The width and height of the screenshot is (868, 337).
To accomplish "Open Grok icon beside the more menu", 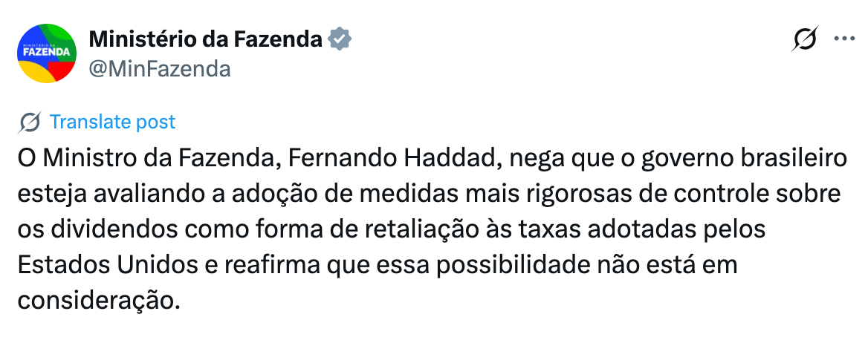I will tap(804, 39).
